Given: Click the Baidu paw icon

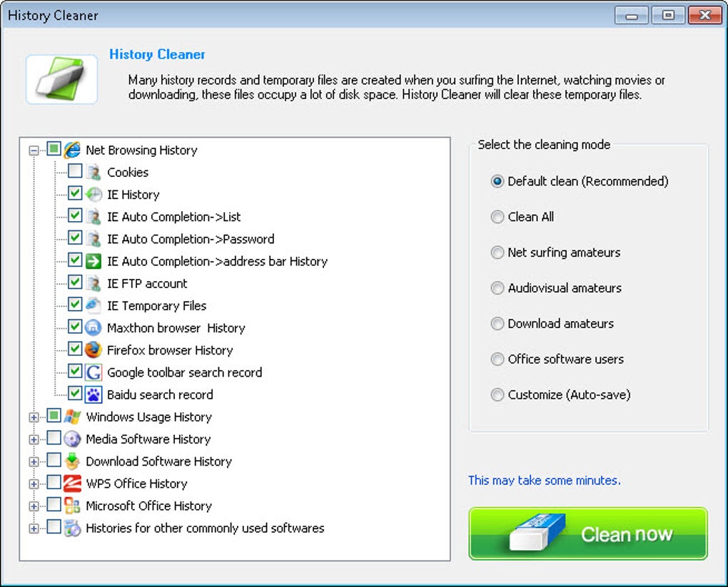Looking at the screenshot, I should click(x=93, y=394).
